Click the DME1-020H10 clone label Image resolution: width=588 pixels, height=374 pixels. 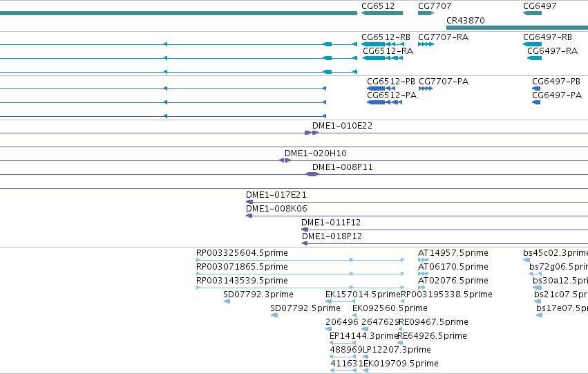[315, 153]
